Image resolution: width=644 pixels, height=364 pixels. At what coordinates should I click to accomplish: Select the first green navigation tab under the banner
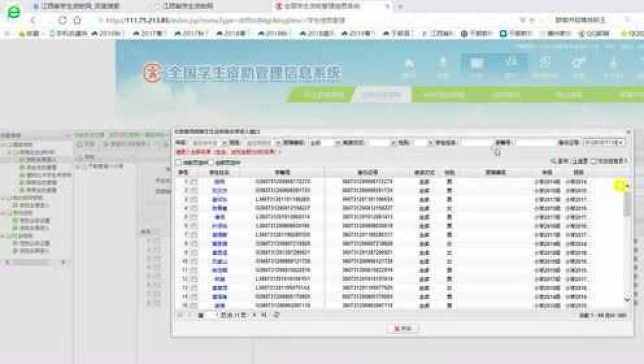point(322,95)
